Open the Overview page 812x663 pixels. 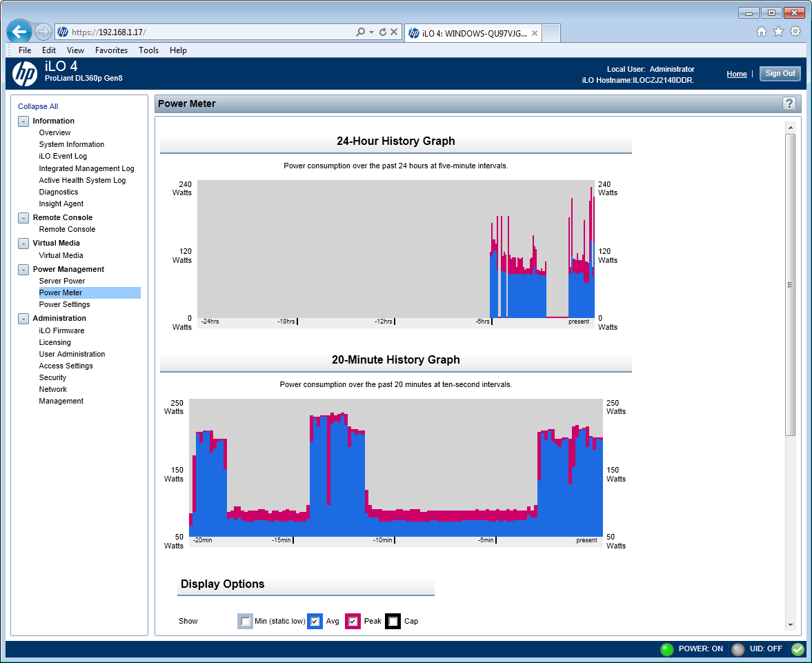55,132
